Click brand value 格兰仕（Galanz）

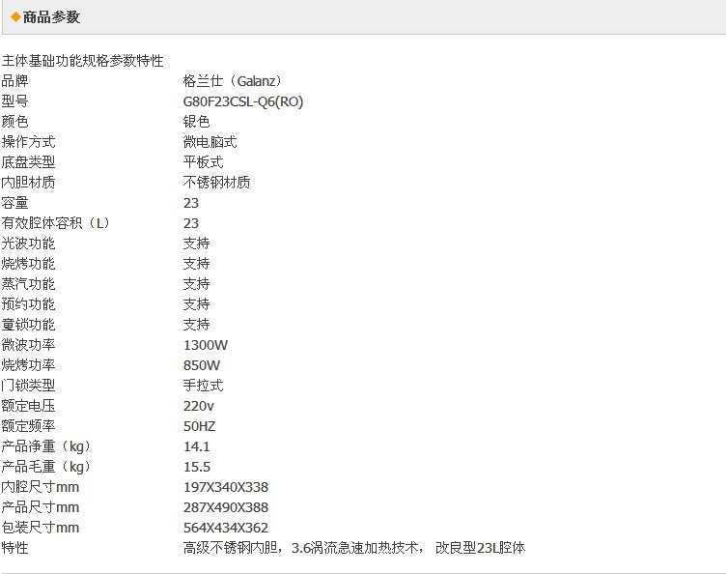point(233,81)
